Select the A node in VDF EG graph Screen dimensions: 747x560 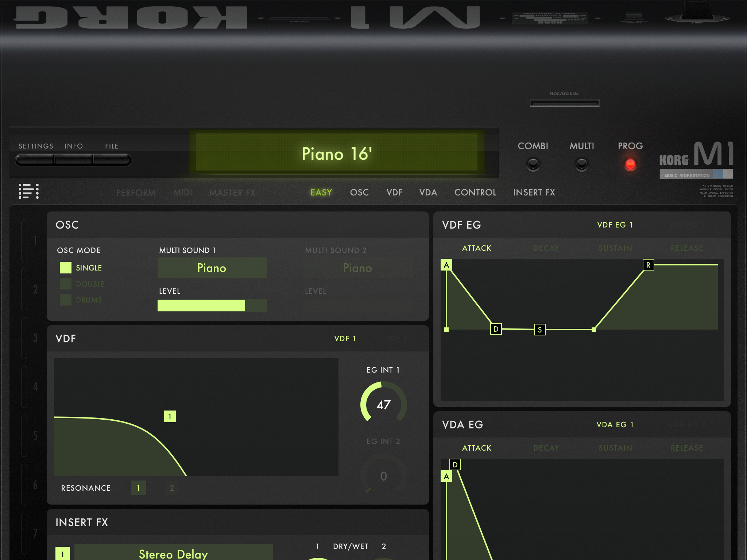coord(446,265)
